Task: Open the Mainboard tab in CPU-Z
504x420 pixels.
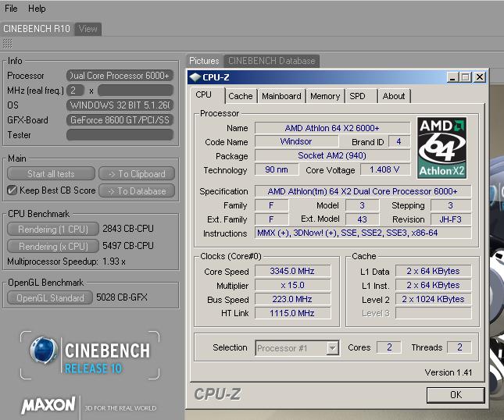Action: [x=281, y=96]
